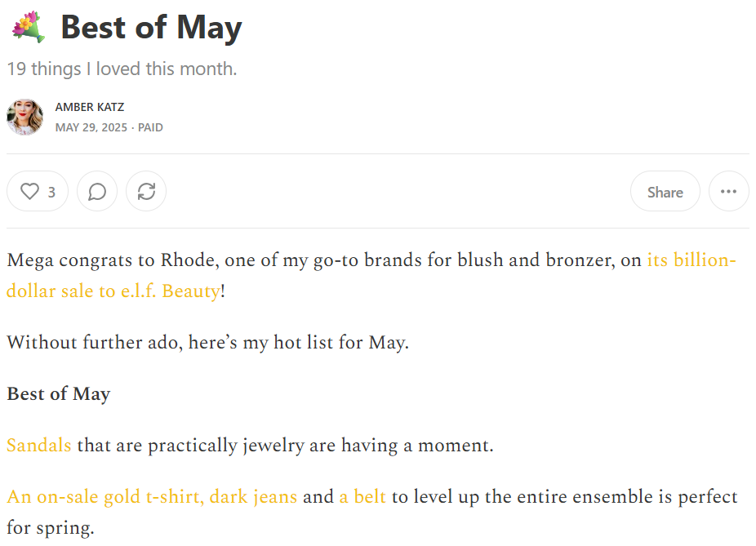Open the three-dots more options menu
The height and width of the screenshot is (546, 756).
pos(728,191)
